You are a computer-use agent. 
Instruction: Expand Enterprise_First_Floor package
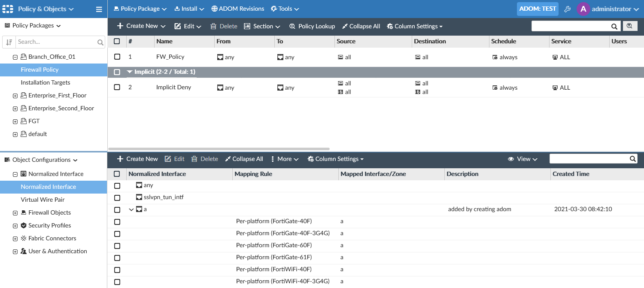[15, 96]
